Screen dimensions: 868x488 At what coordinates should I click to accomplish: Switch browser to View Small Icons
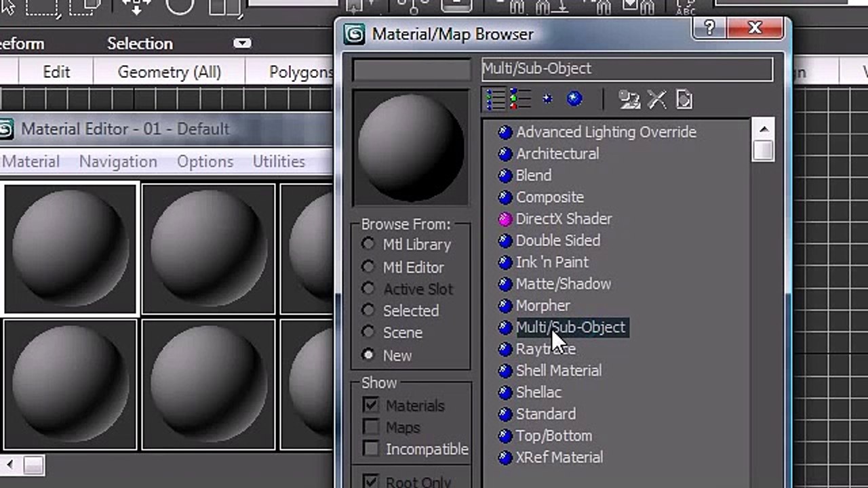547,100
